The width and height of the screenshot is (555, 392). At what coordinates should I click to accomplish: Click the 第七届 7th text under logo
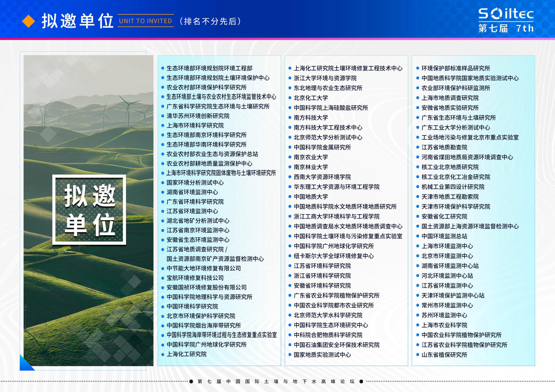(506, 28)
